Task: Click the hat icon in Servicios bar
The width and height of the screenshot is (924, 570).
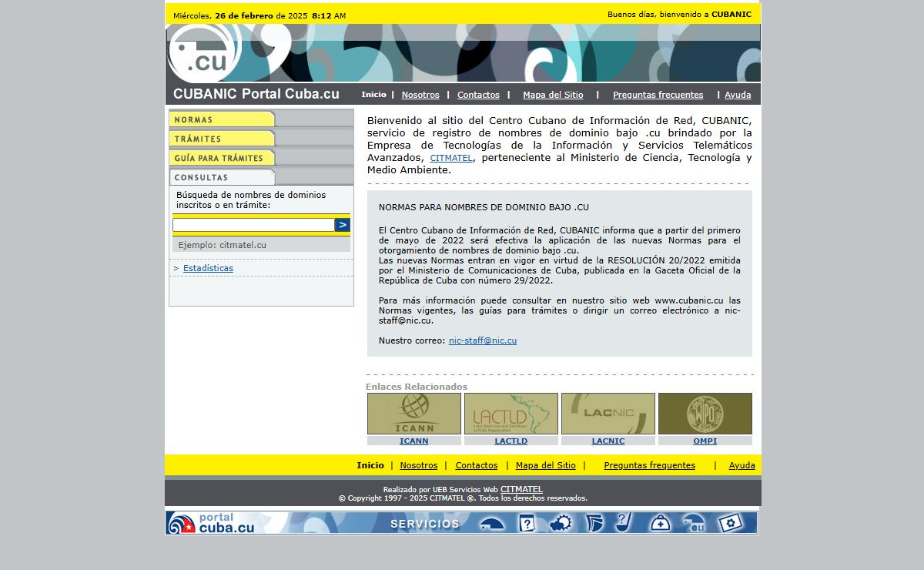Action: (x=492, y=524)
